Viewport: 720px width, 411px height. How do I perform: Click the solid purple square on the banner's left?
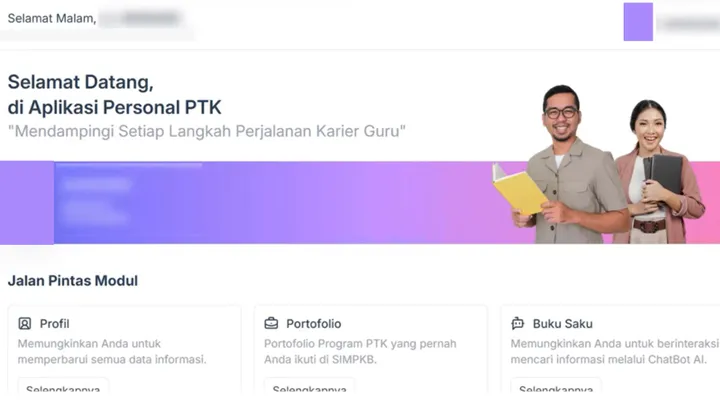[x=27, y=203]
